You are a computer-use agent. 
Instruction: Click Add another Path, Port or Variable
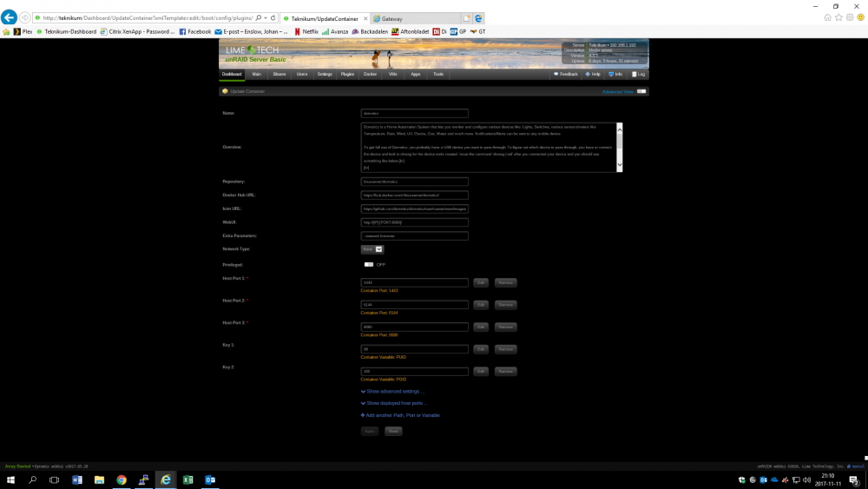[400, 415]
